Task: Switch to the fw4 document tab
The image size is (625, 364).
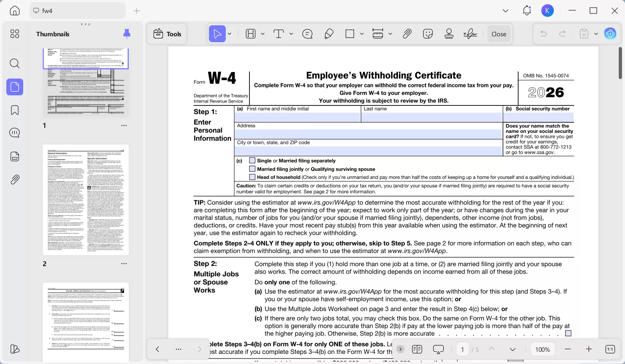Action: click(77, 11)
